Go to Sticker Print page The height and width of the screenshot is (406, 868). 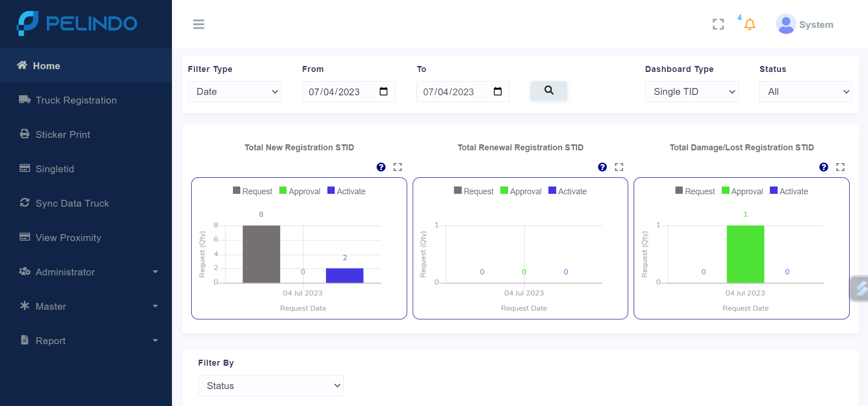(63, 135)
